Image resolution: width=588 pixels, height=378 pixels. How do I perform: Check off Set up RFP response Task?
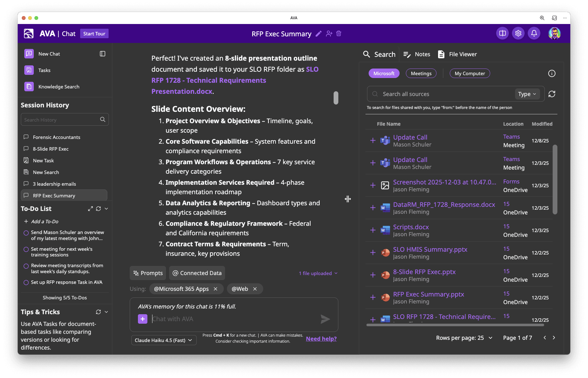[26, 283]
